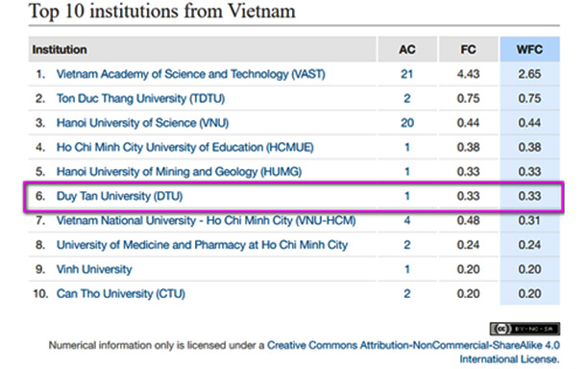Open Vietnam National University - Ho Chi Minh City
The image size is (588, 369).
[206, 220]
